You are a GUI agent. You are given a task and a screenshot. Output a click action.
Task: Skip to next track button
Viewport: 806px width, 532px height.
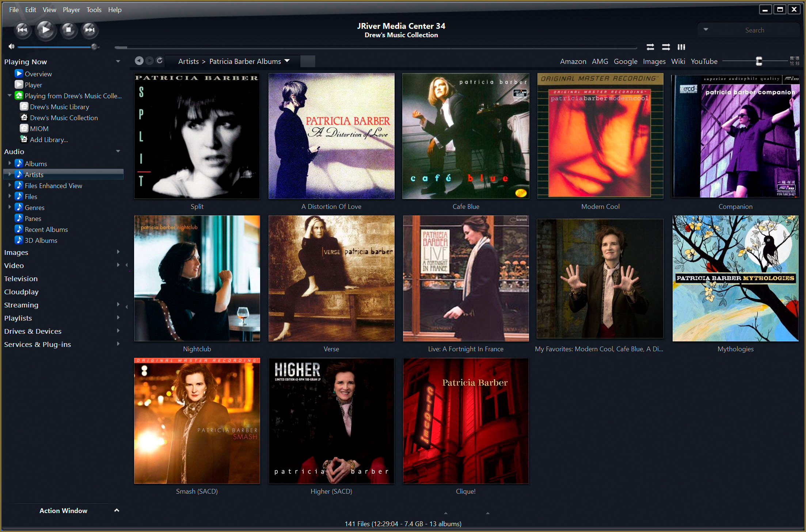pos(90,30)
